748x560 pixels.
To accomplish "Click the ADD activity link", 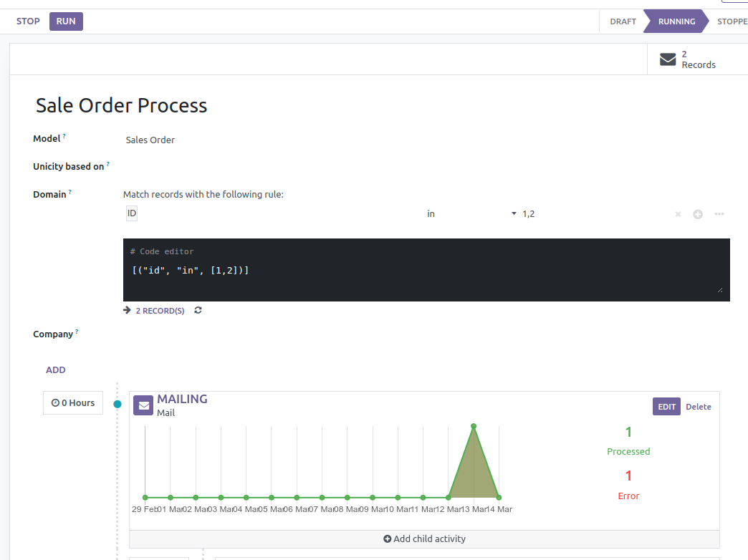I will pyautogui.click(x=56, y=370).
